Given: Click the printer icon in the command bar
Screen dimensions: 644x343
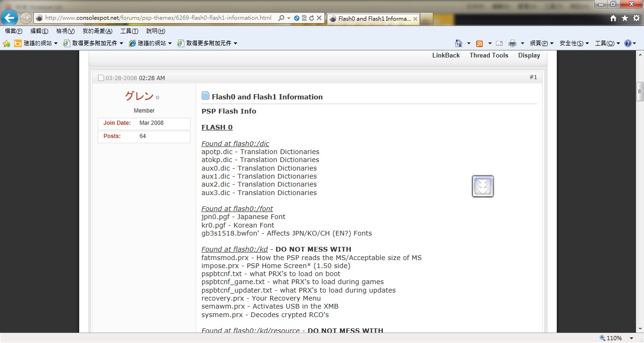Looking at the screenshot, I should click(x=512, y=43).
